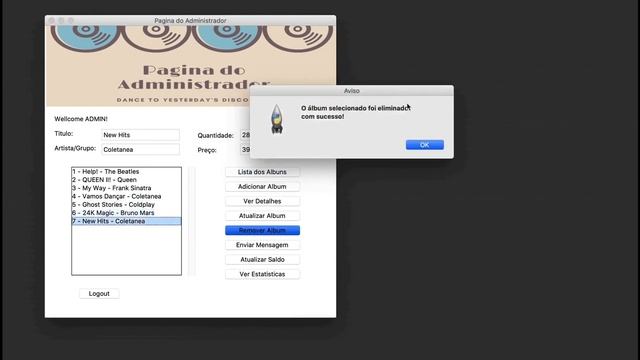Click the Quantidade input field
Viewport: 640px width, 360px height.
245,135
